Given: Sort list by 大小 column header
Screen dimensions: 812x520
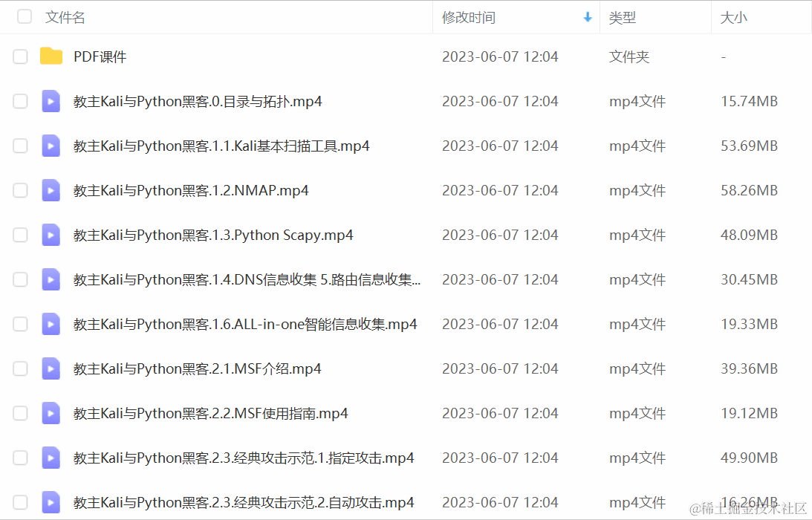Looking at the screenshot, I should [733, 18].
